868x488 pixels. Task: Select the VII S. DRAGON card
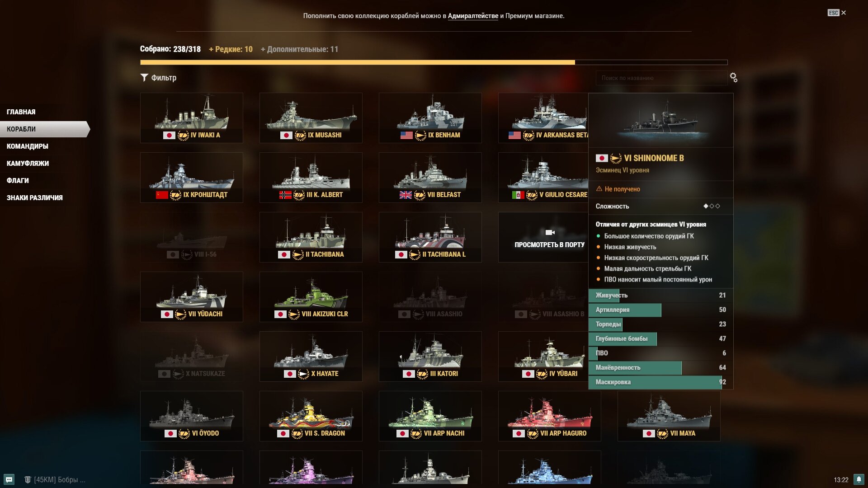tap(311, 416)
